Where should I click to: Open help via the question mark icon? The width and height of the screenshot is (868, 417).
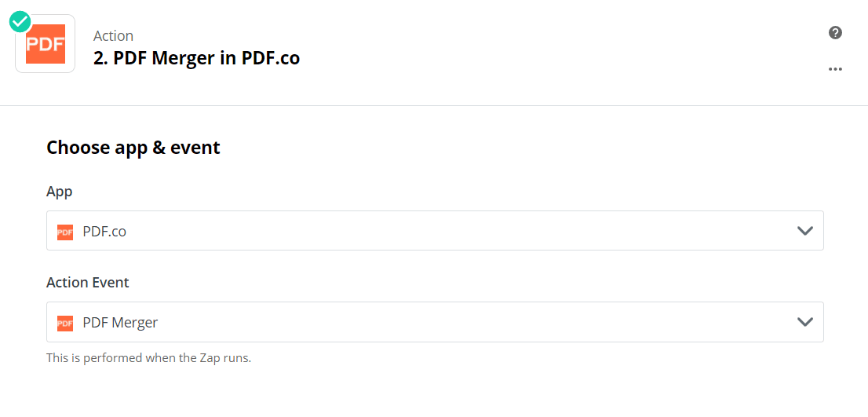coord(835,33)
